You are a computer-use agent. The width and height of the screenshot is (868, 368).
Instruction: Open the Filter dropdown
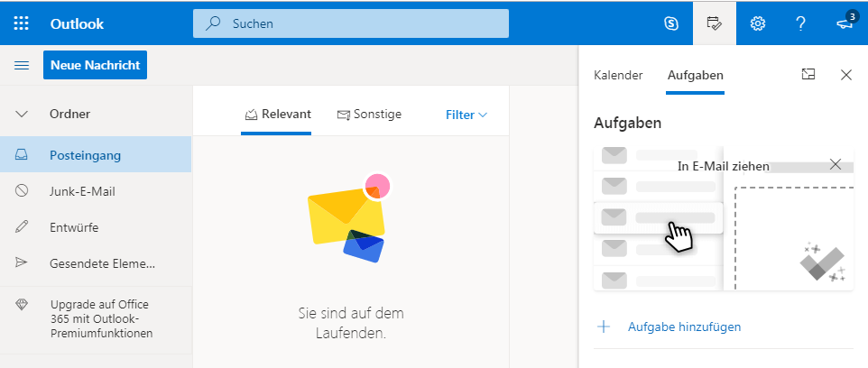[x=466, y=115]
